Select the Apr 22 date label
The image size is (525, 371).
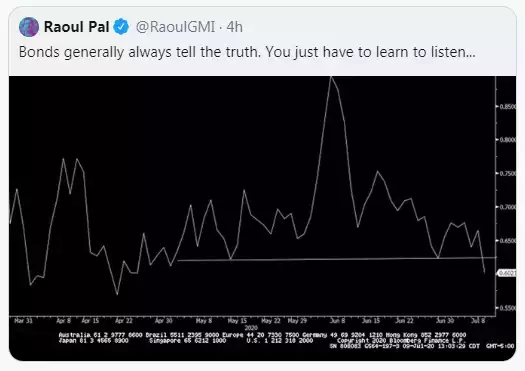124,320
